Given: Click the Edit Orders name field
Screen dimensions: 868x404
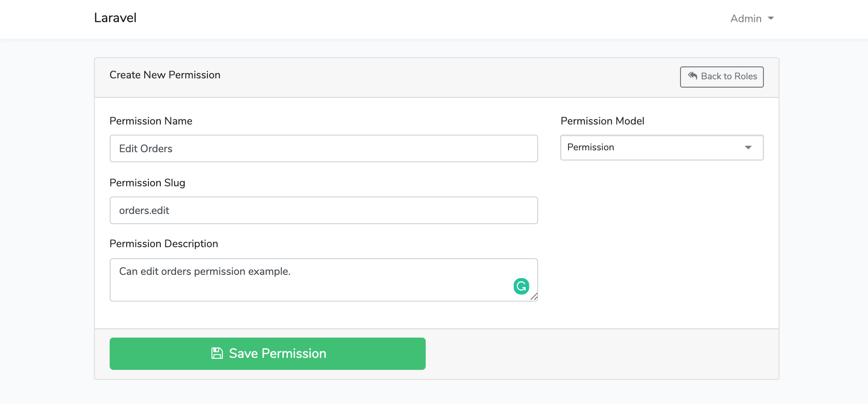Looking at the screenshot, I should tap(323, 149).
